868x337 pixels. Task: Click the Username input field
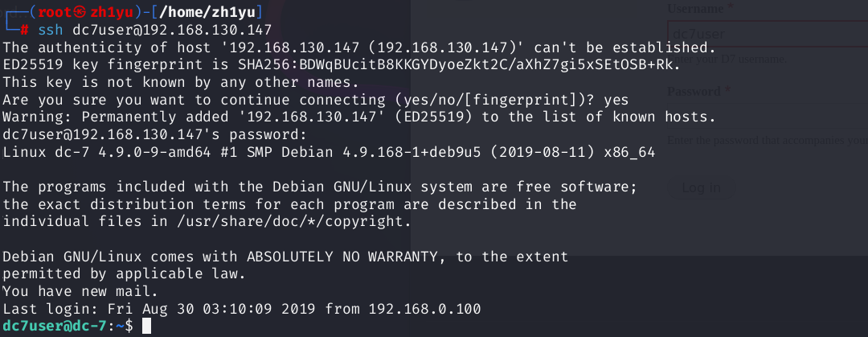click(x=764, y=34)
